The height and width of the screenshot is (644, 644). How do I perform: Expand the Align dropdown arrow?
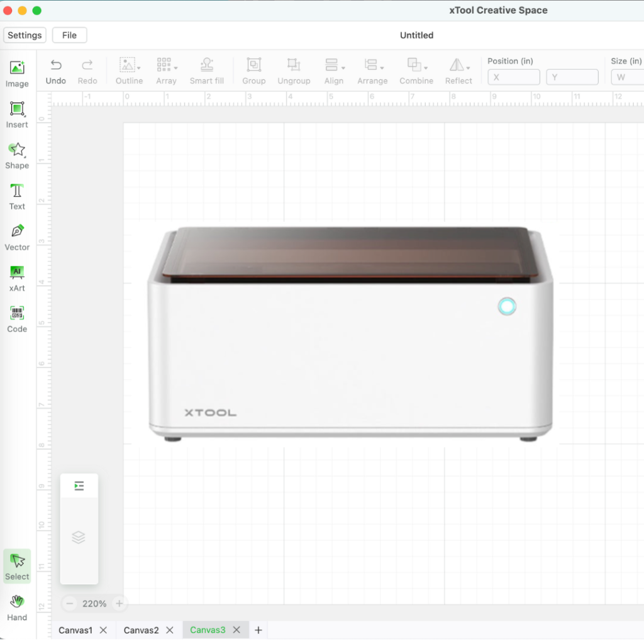pyautogui.click(x=342, y=70)
